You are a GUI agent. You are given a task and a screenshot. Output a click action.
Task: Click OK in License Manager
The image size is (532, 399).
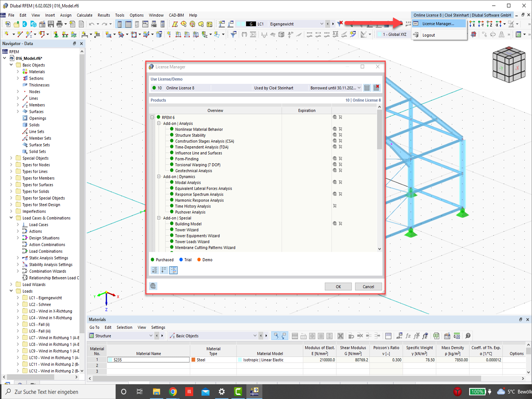(338, 287)
